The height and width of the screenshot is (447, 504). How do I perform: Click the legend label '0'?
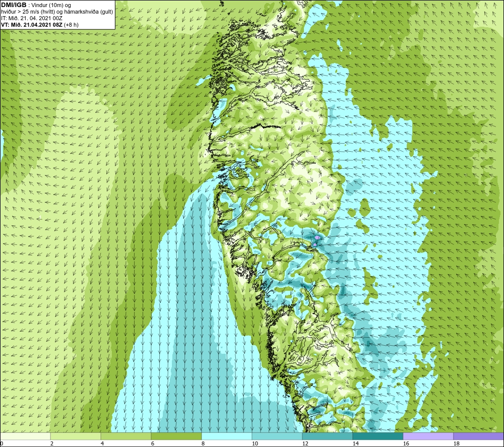[x=2, y=444]
